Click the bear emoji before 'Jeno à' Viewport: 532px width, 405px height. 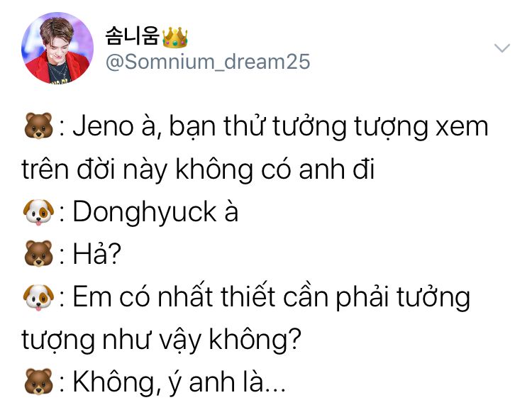click(x=38, y=126)
